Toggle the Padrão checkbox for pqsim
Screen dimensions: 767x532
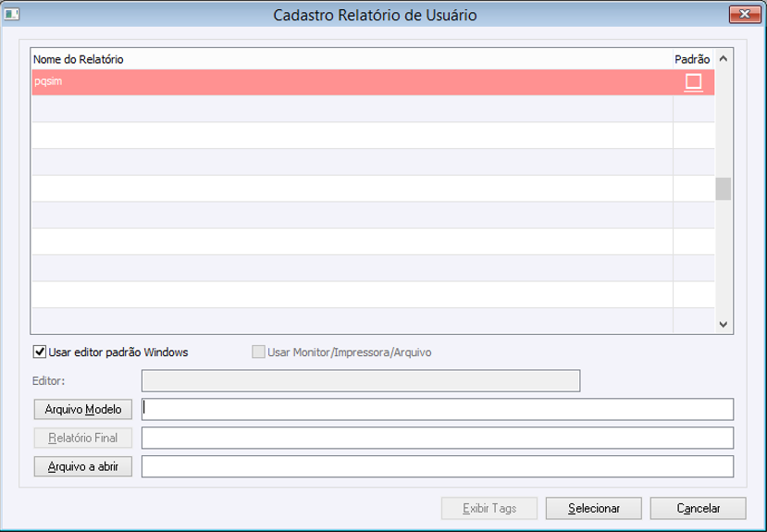click(x=693, y=82)
